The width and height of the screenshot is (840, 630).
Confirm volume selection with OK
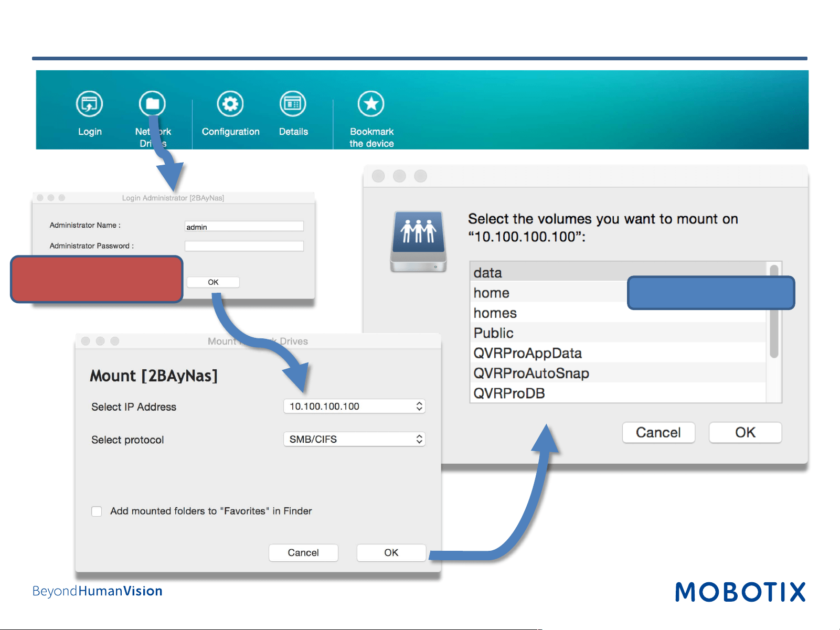click(x=745, y=432)
